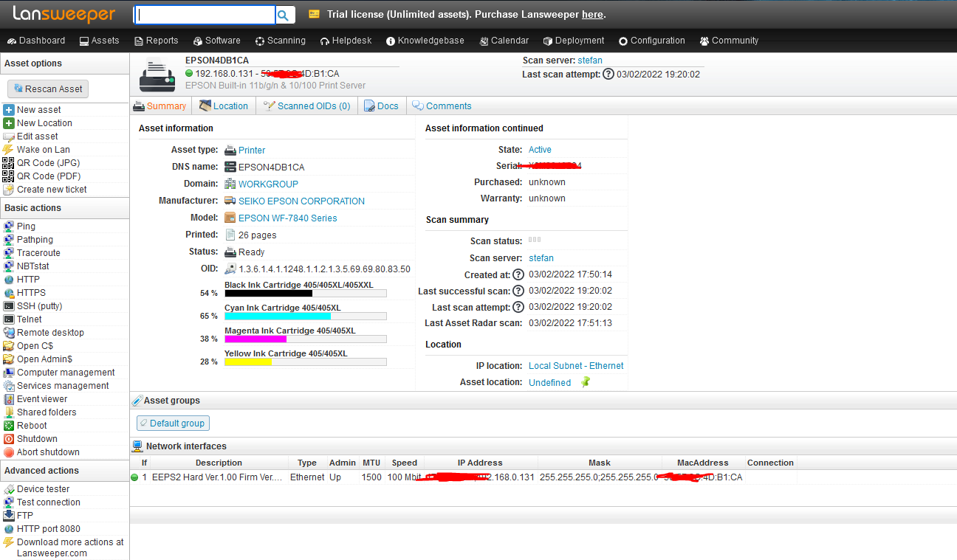
Task: Switch to the Docs tab
Action: pyautogui.click(x=382, y=106)
